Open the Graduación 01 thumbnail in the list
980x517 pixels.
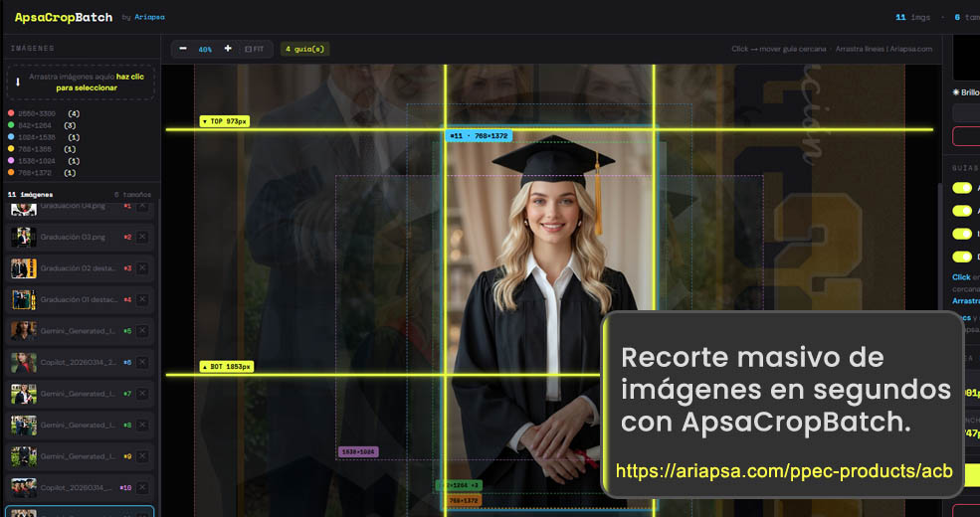point(24,299)
